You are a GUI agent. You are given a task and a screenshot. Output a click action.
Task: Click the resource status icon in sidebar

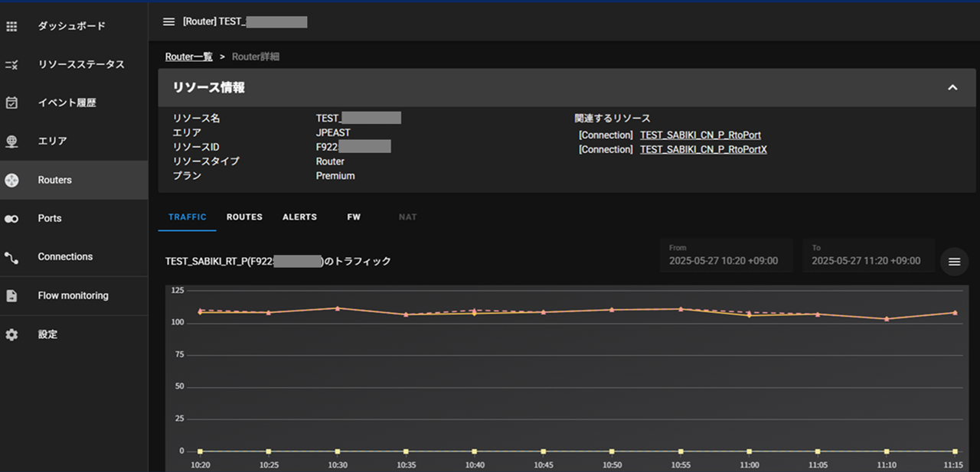click(x=11, y=65)
